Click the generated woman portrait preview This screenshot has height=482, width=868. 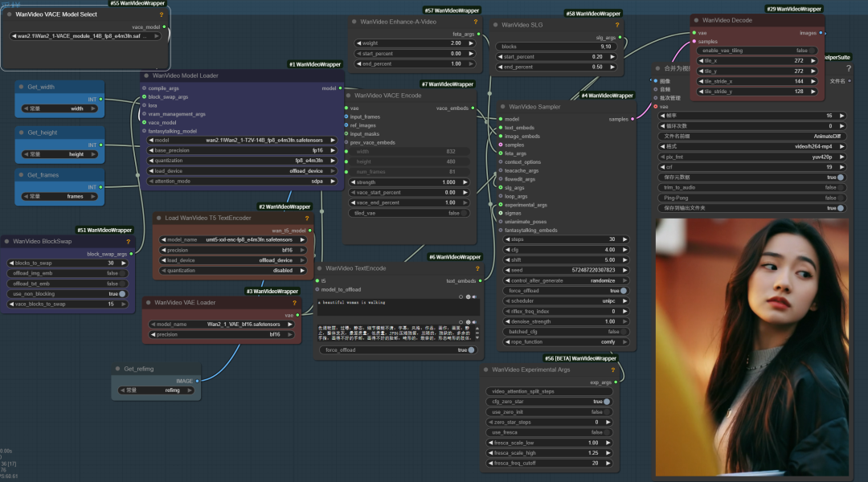pyautogui.click(x=751, y=347)
